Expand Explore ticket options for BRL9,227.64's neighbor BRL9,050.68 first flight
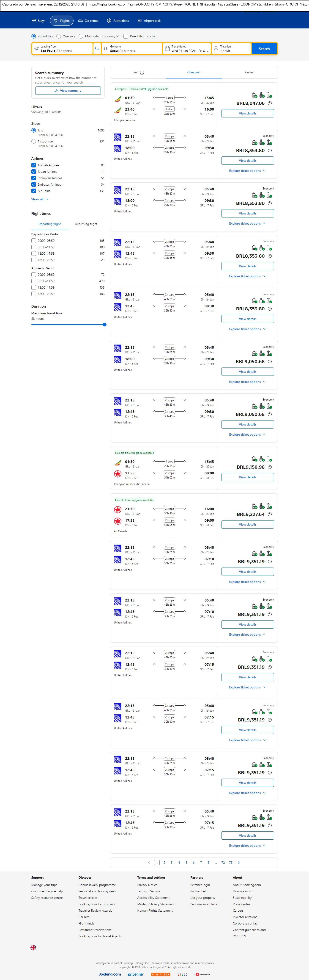Screen dimensions: 309x980 pyautogui.click(x=247, y=382)
